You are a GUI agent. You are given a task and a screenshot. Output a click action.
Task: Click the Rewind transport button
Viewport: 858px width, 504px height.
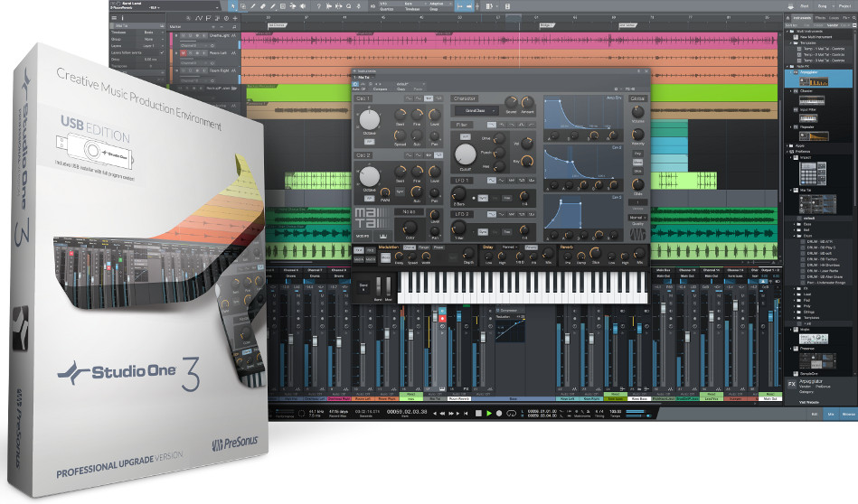point(442,414)
